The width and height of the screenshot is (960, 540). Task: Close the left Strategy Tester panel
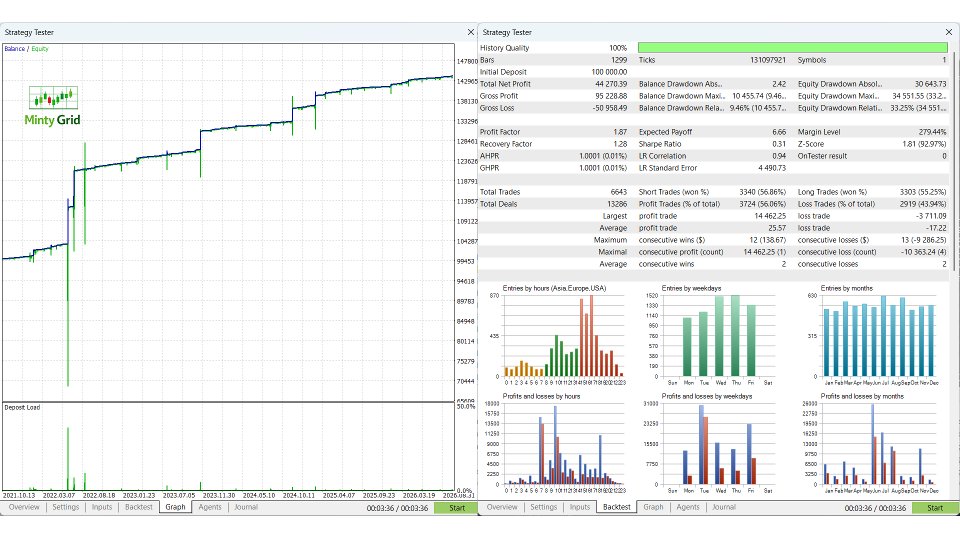tap(470, 32)
